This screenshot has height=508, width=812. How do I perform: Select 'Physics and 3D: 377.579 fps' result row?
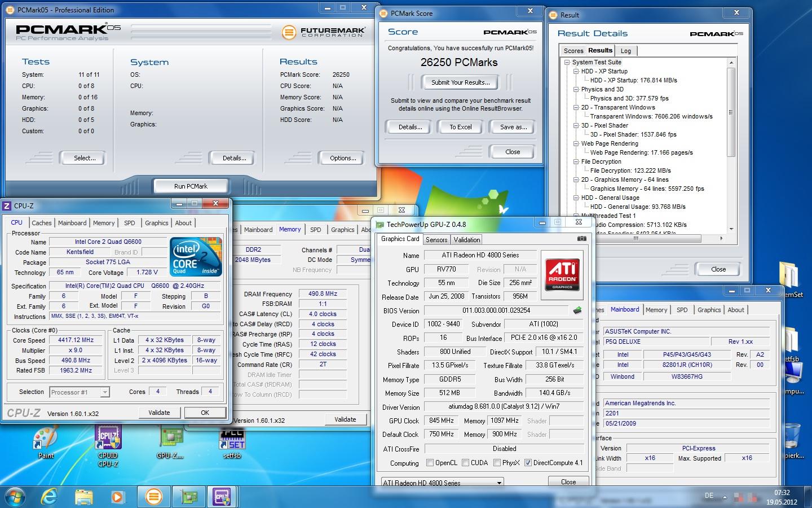click(629, 98)
